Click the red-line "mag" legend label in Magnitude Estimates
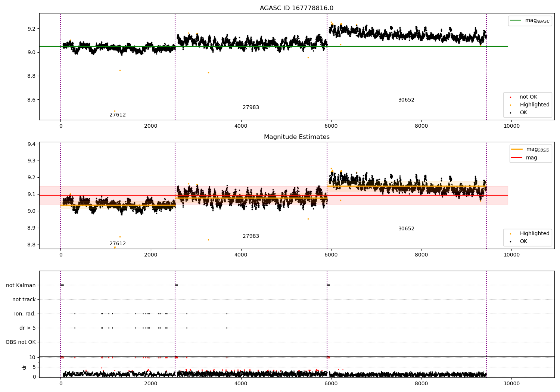 pos(532,158)
